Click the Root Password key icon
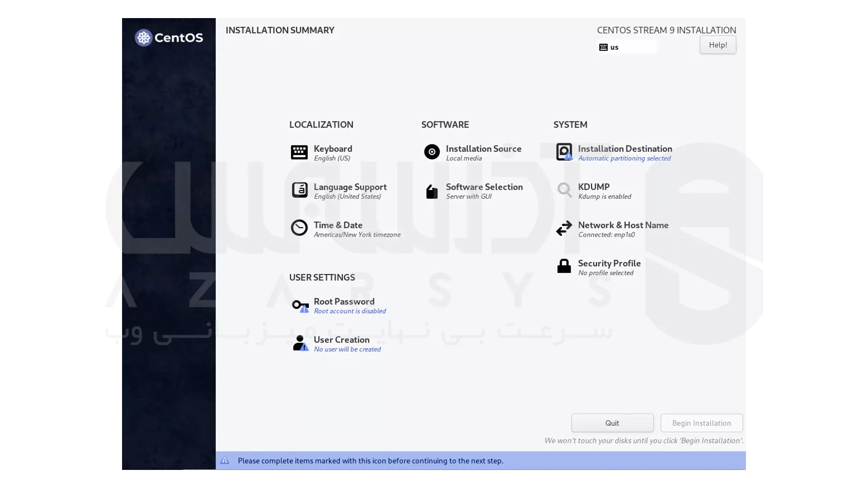Screen dimensions: 868x488 (300, 305)
